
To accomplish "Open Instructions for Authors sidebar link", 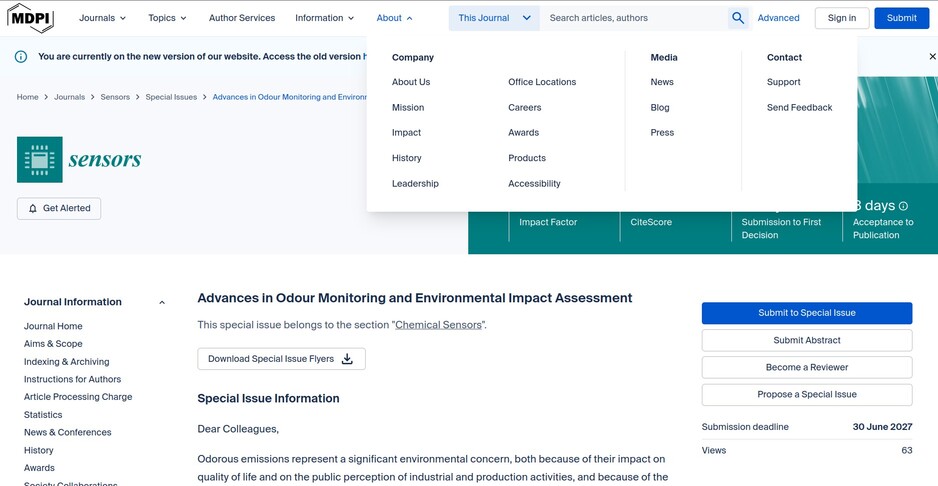I will pos(72,379).
